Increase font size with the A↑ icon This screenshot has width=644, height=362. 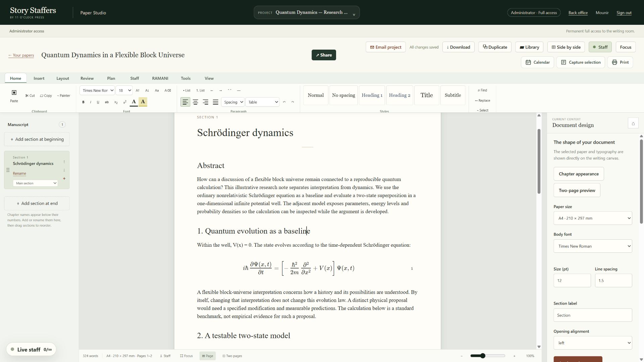click(138, 90)
